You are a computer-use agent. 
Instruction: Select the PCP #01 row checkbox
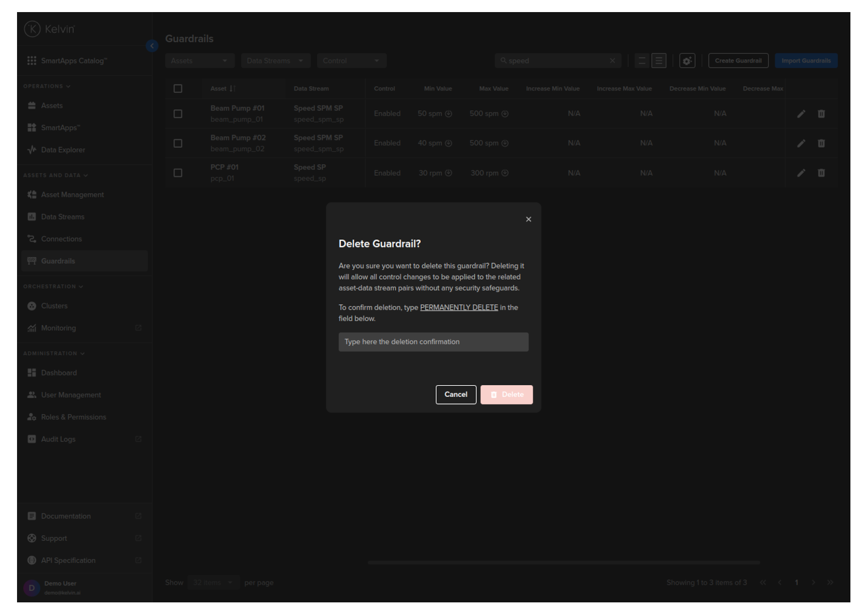click(x=178, y=173)
